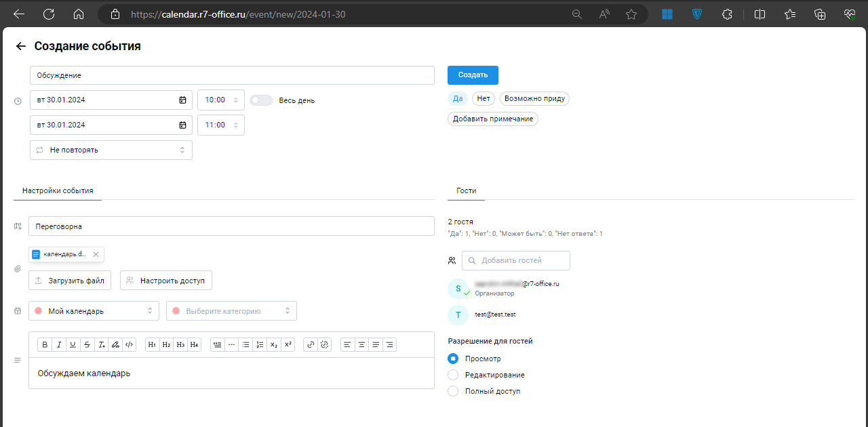Center align the description text
The height and width of the screenshot is (427, 868).
(x=361, y=345)
